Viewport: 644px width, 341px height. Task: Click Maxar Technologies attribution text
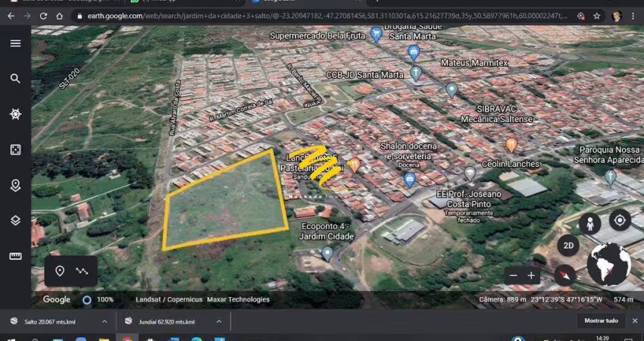[x=238, y=299]
